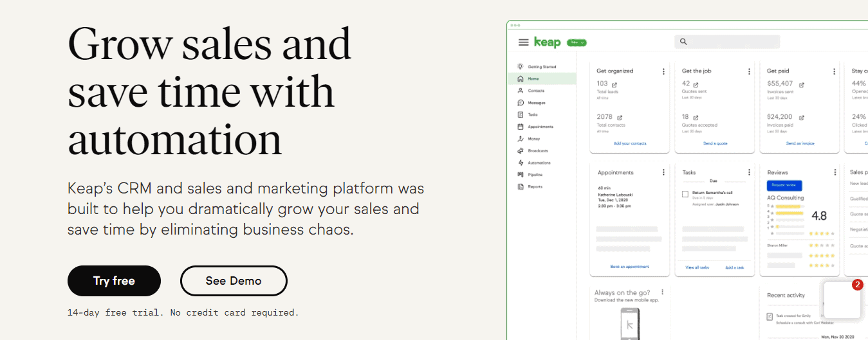Click the Money icon in sidebar
The height and width of the screenshot is (340, 868).
click(x=521, y=139)
